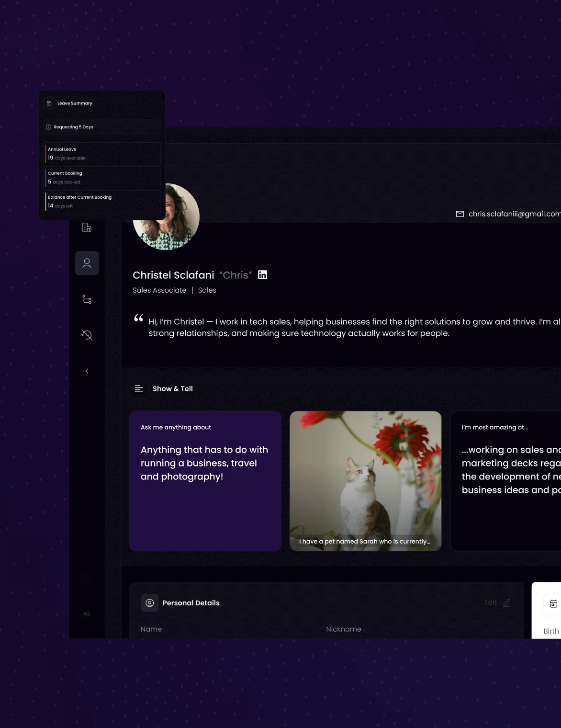Click the AS user initials in sidebar
Screen dimensions: 561x728
pos(87,614)
